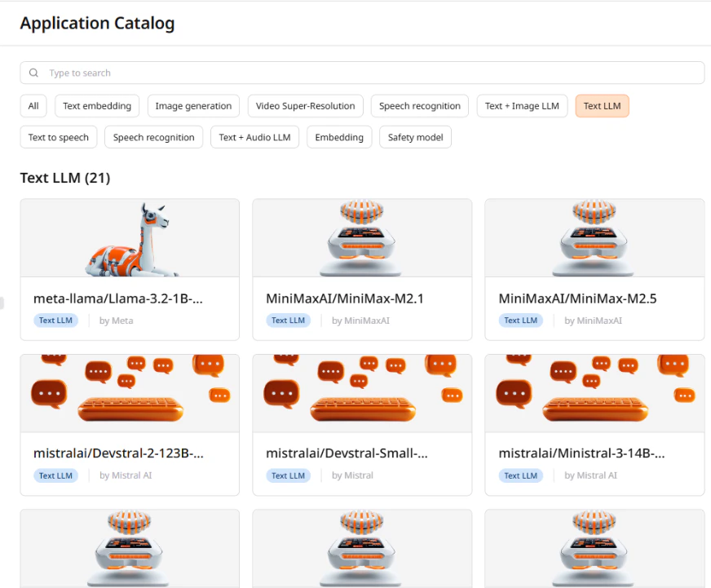The image size is (711, 588).
Task: Click the magnifier icon in the search bar
Action: point(33,73)
